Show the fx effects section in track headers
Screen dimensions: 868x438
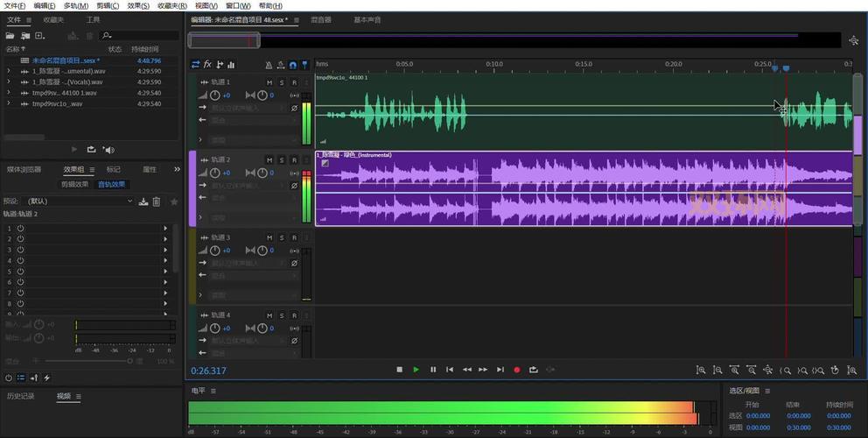click(x=207, y=65)
